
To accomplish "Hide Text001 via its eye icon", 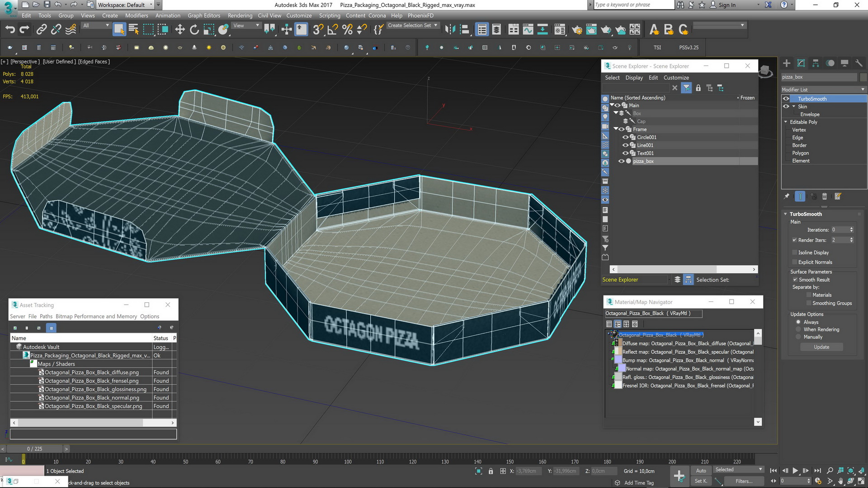I will tap(626, 153).
